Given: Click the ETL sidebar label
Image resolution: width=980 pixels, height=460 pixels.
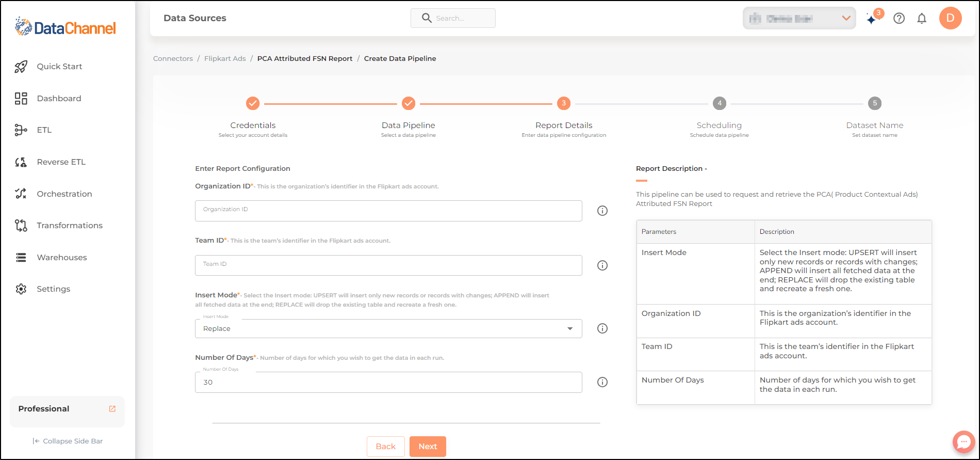Looking at the screenshot, I should click(x=44, y=130).
